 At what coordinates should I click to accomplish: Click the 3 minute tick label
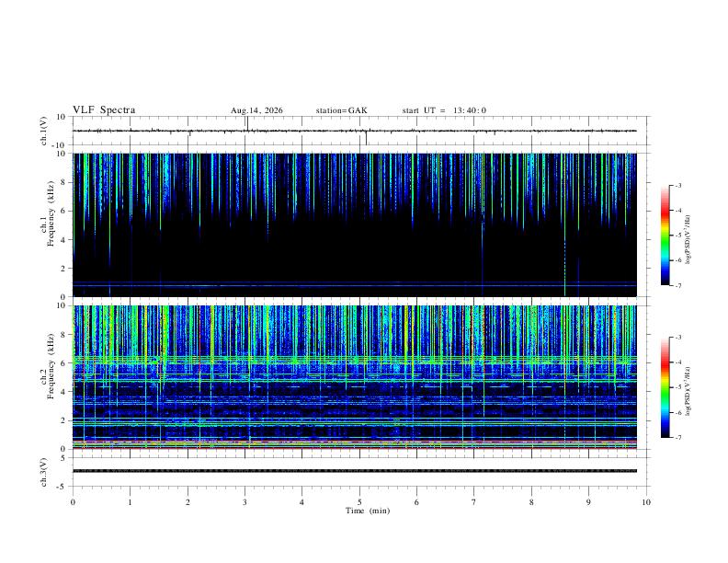(245, 502)
